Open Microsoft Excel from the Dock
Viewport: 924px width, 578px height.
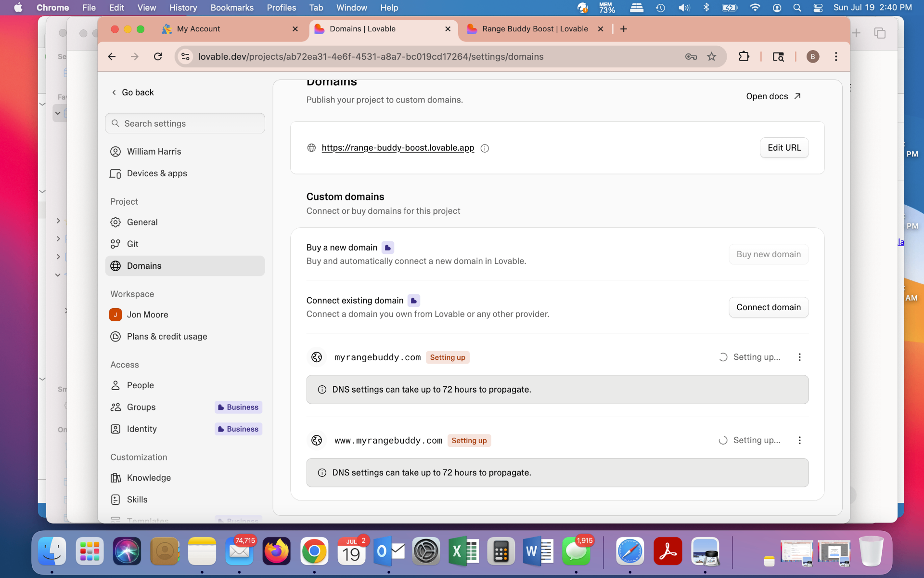tap(464, 552)
